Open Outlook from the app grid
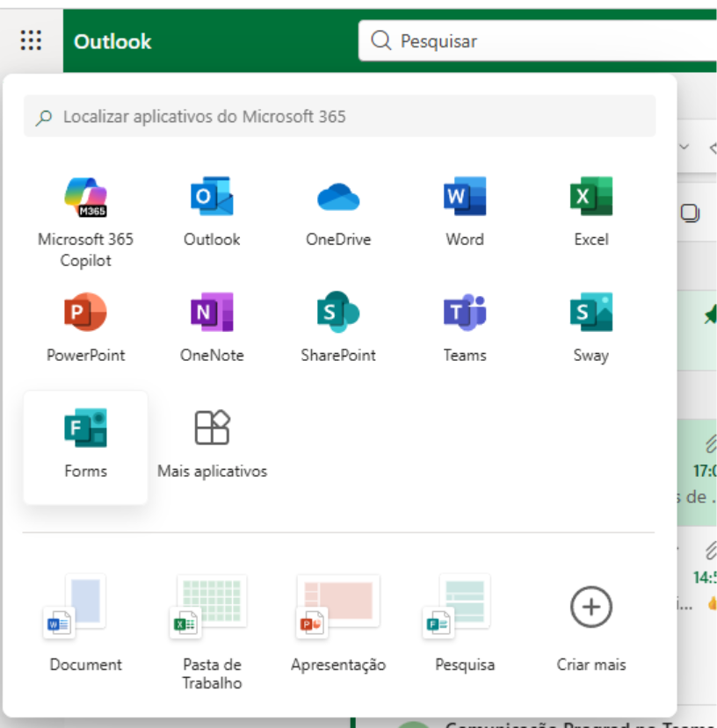The width and height of the screenshot is (717, 728). tap(212, 211)
